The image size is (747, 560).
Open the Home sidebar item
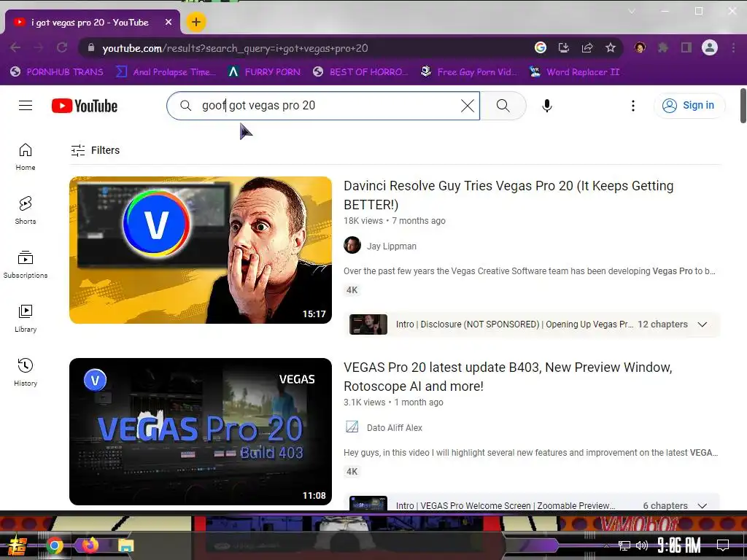click(26, 157)
